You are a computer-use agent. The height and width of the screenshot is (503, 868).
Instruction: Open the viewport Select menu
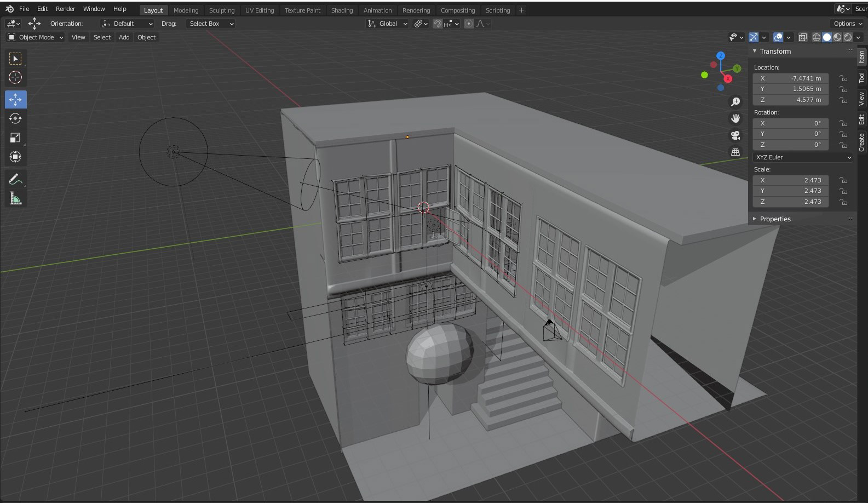(102, 37)
